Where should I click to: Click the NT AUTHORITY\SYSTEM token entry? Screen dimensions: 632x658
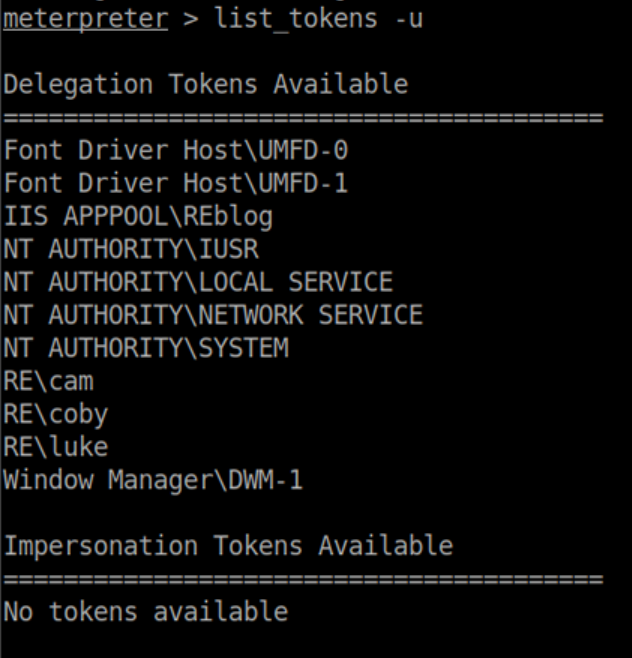[x=146, y=349]
